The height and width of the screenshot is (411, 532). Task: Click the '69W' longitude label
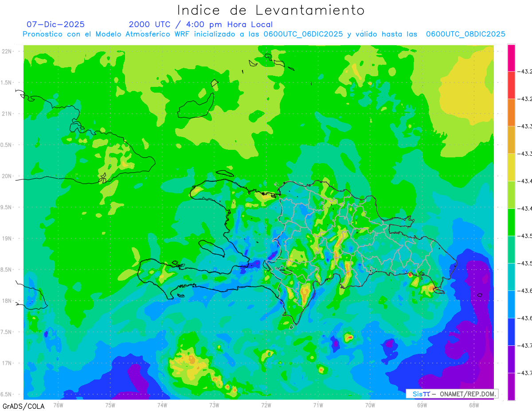(422, 405)
